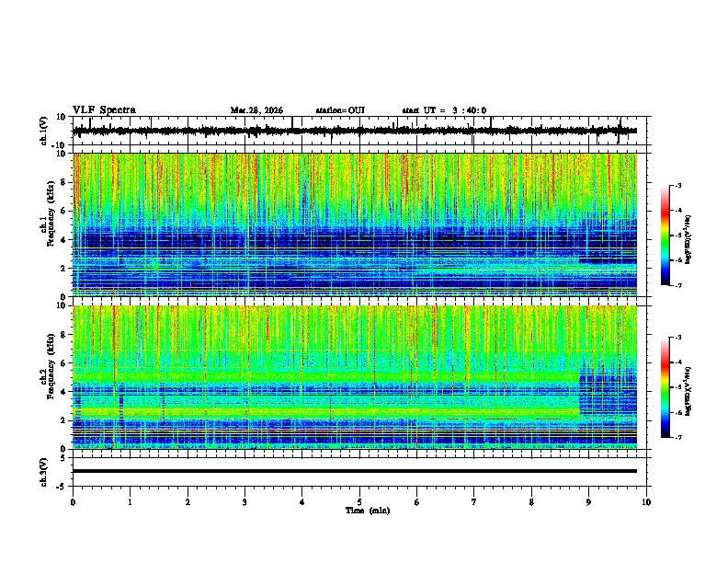Click the ch.3 flat voltage trace line
The height and width of the screenshot is (563, 728).
tap(355, 471)
